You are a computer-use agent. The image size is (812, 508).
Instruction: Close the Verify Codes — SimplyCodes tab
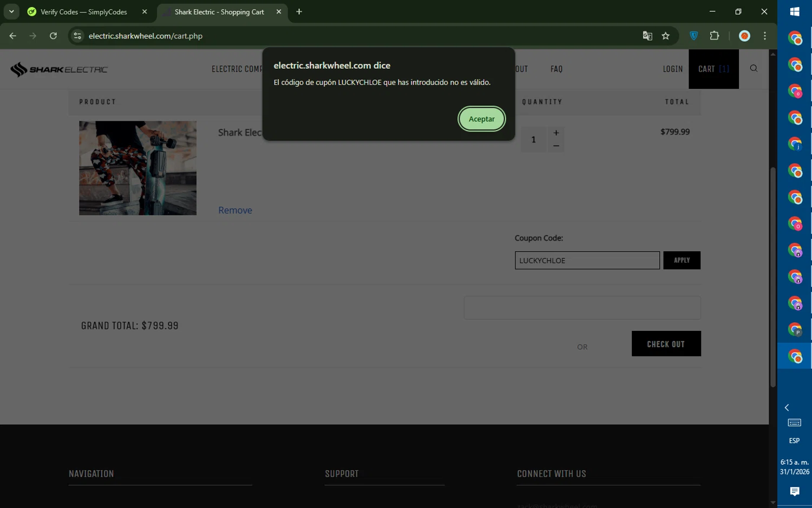(x=145, y=11)
